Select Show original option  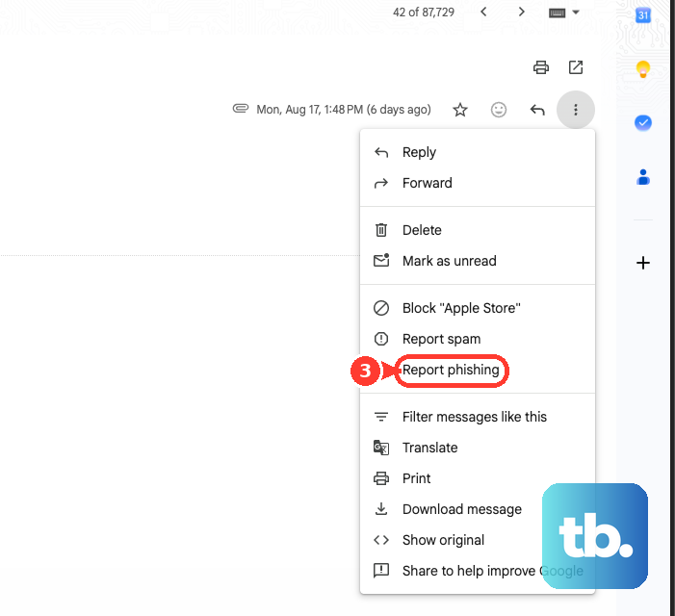pyautogui.click(x=478, y=540)
